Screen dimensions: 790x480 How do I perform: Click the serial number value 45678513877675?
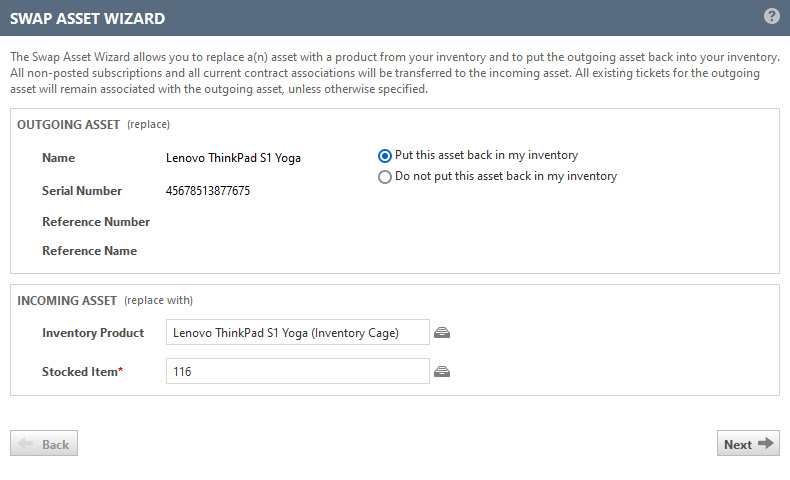pos(208,191)
